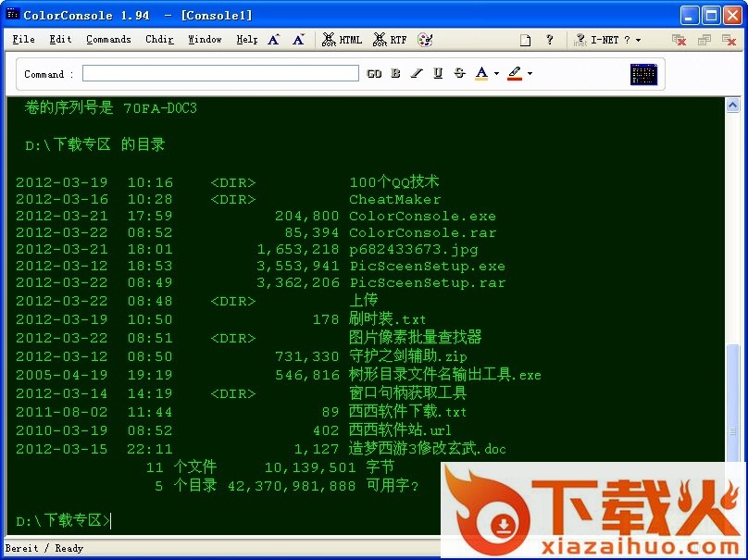Click the D:\下载专区 的目录 heading line
The height and width of the screenshot is (560, 748).
point(95,144)
